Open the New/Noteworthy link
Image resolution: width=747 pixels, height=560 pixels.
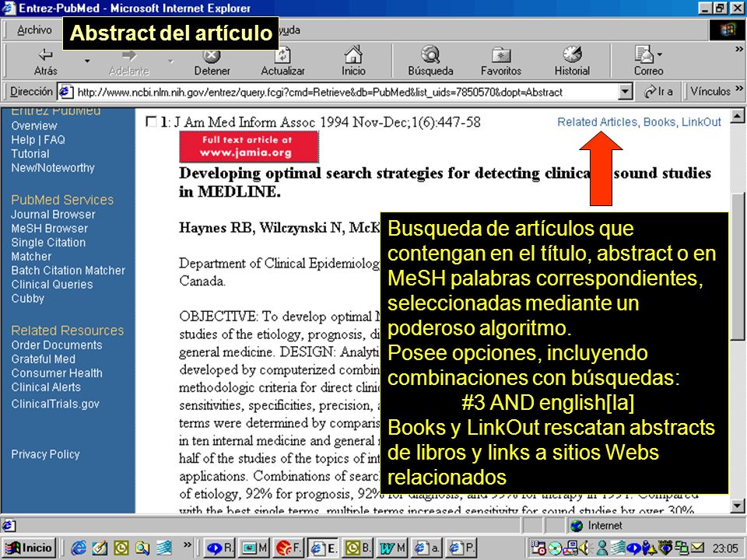point(53,168)
